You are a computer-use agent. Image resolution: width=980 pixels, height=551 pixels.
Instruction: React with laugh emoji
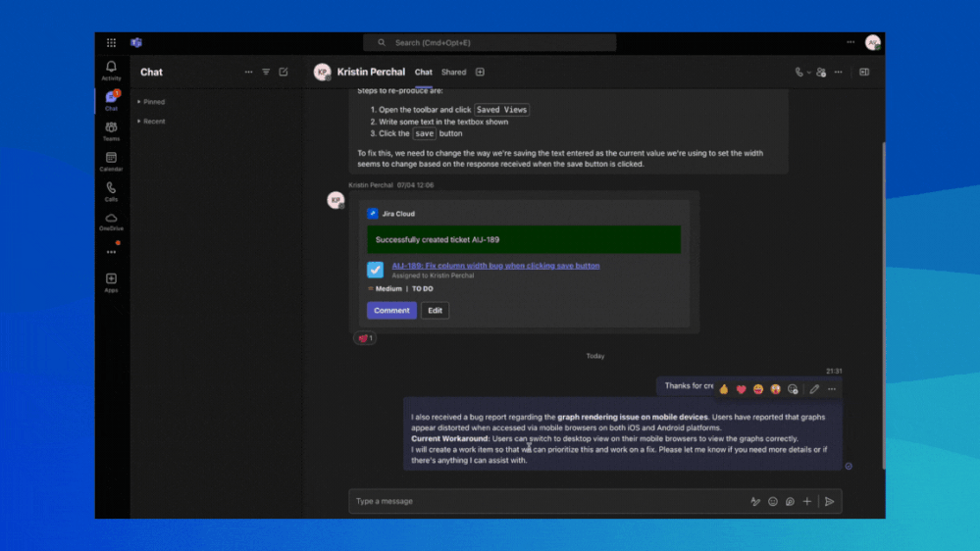tap(758, 389)
